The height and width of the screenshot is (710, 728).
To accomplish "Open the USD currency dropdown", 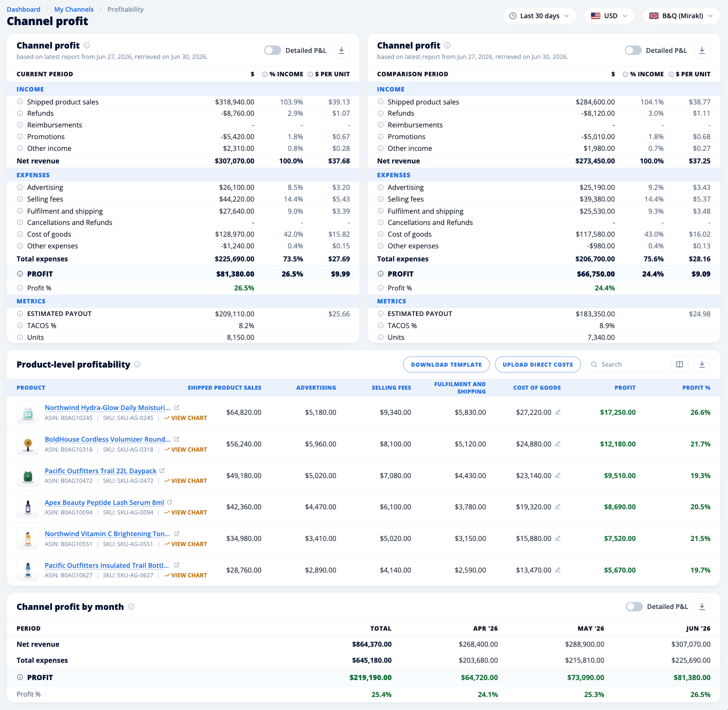I will (x=609, y=16).
